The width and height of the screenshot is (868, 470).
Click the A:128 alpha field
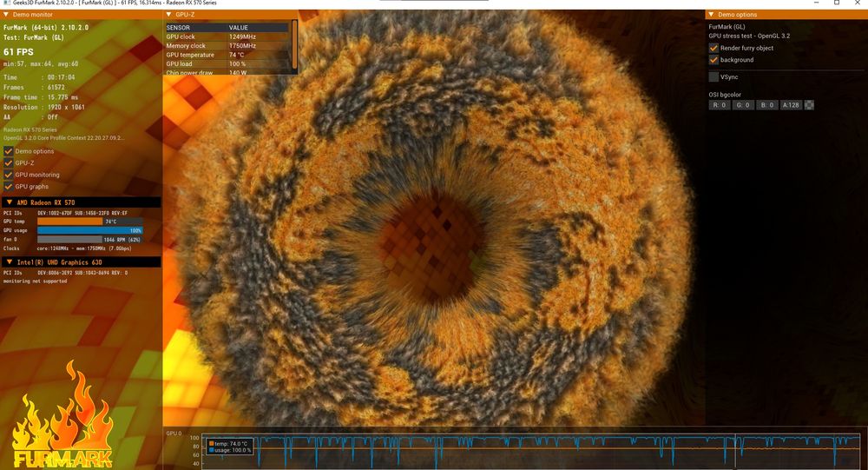tap(791, 105)
